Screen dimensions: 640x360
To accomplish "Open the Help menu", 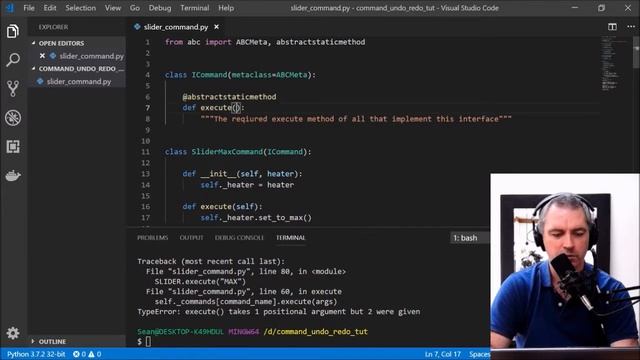I will 226,8.
